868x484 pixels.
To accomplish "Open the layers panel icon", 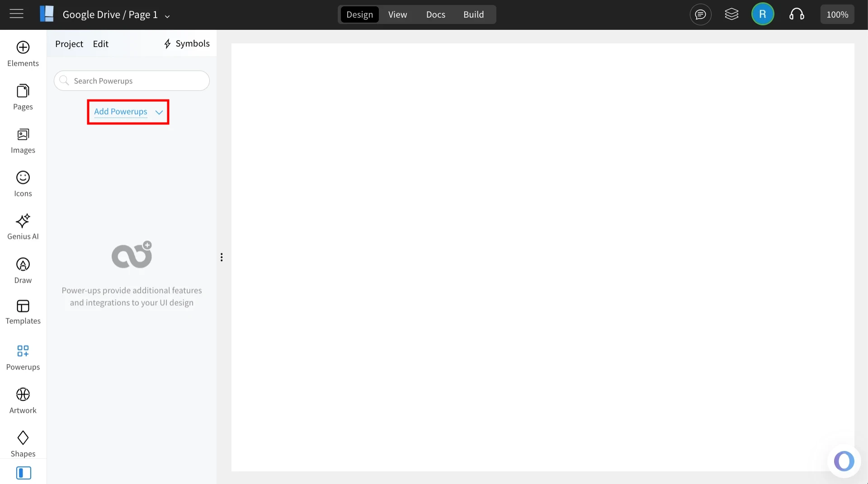I will [732, 14].
